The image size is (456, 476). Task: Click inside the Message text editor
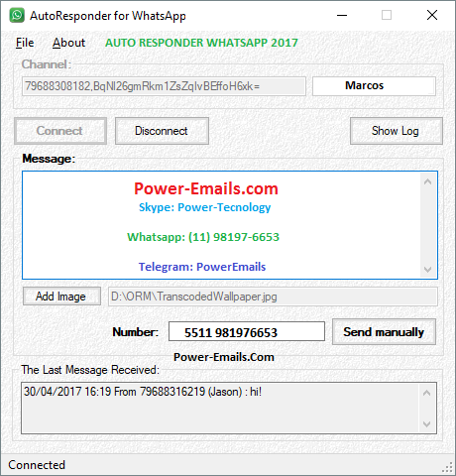(221, 225)
